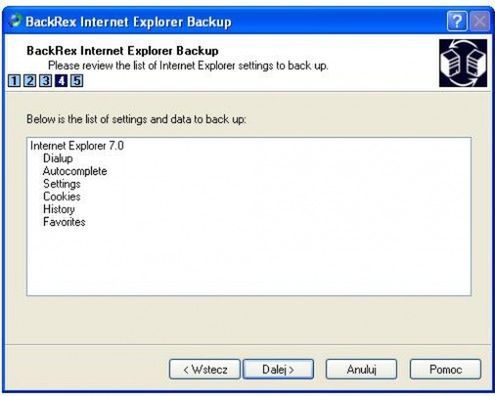Cancel the wizard using Anuluj
Screen dimensions: 495x396
pyautogui.click(x=361, y=369)
